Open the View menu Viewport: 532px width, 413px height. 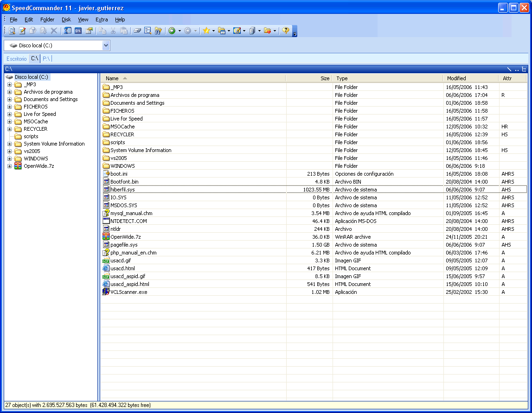[83, 19]
